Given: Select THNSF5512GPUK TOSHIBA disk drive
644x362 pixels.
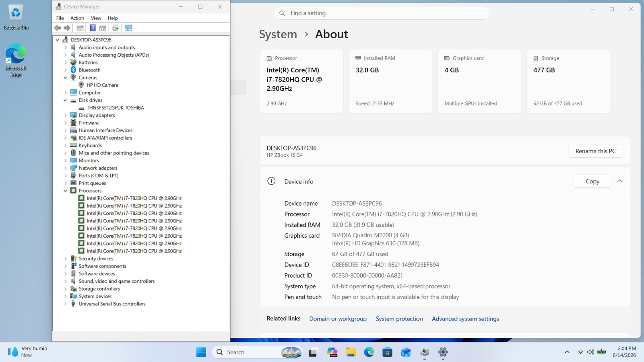Looking at the screenshot, I should pyautogui.click(x=115, y=108).
